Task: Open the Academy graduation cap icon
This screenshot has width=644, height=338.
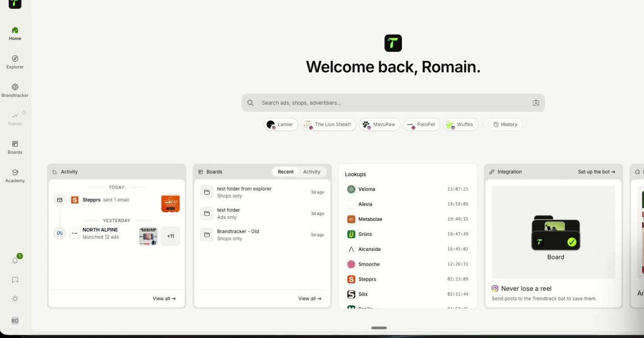Action: [15, 173]
